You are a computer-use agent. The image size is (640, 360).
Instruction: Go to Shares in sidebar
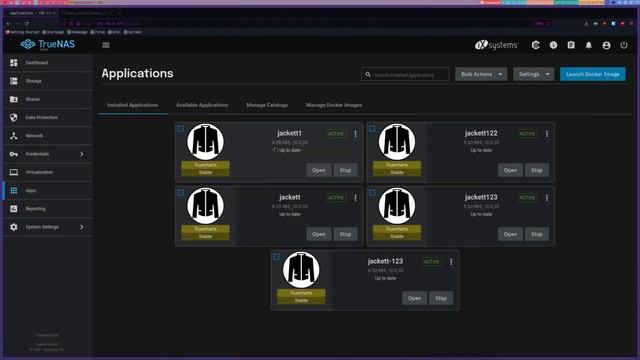point(48,99)
